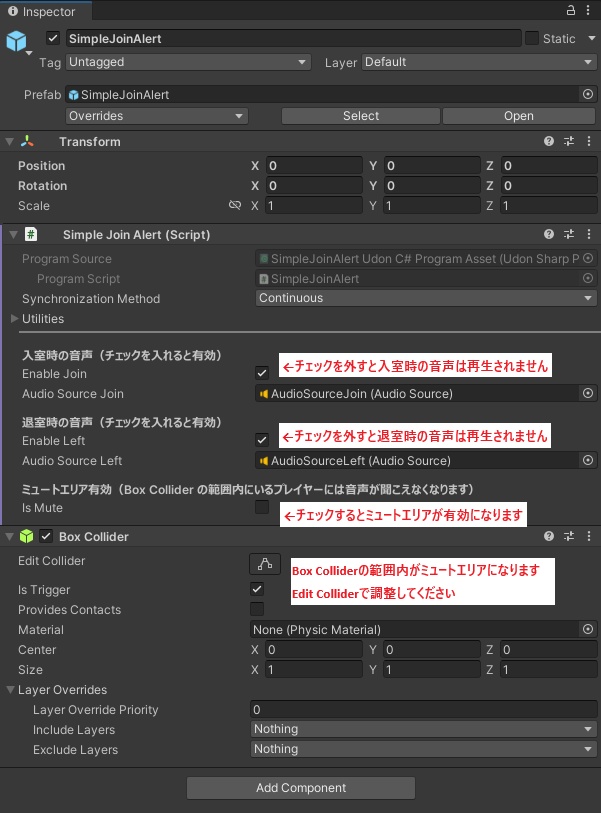The width and height of the screenshot is (601, 813).
Task: Pick Program Script with object picker
Action: 588,278
